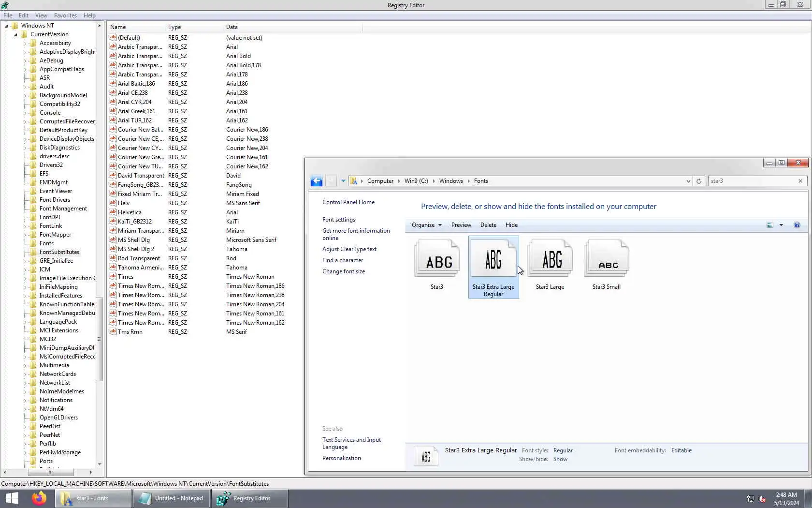Sort values by the Type column header
The image size is (812, 508).
click(194, 27)
